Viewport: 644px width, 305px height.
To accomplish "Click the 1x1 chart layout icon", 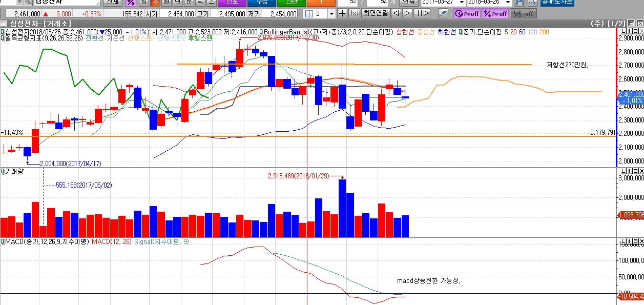I will coord(355,13).
